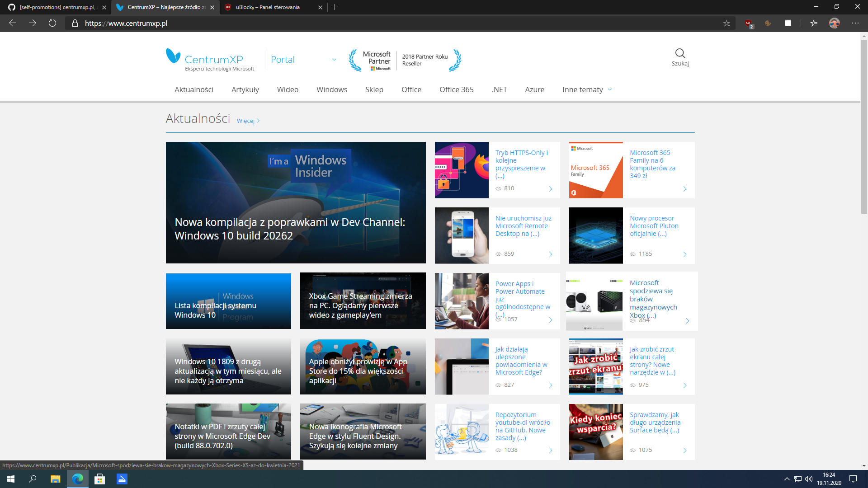Open Notatki w PDF Edge Dev tile
The image size is (868, 488).
click(x=228, y=432)
